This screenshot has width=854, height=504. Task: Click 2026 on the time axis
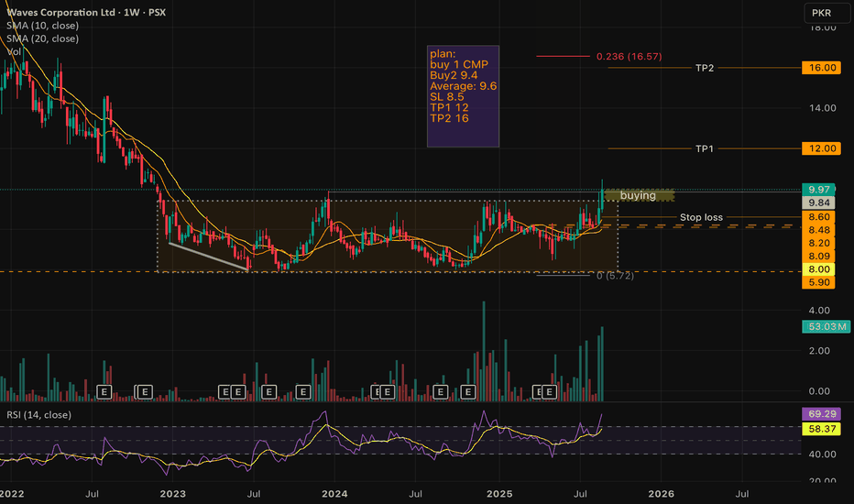[x=661, y=494]
